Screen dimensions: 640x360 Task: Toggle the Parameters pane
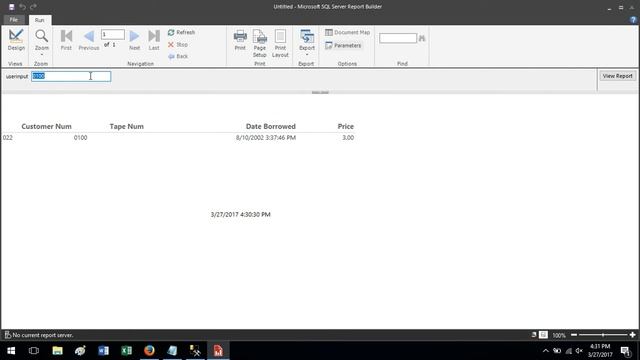click(343, 46)
